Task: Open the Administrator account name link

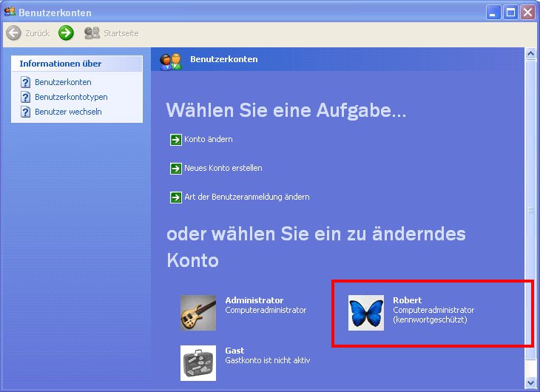Action: (254, 300)
